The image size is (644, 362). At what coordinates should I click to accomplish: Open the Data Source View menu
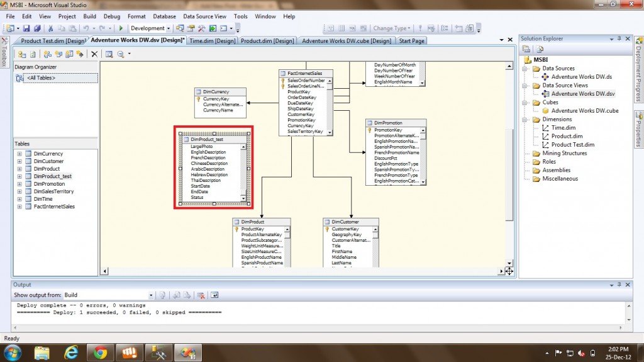204,16
